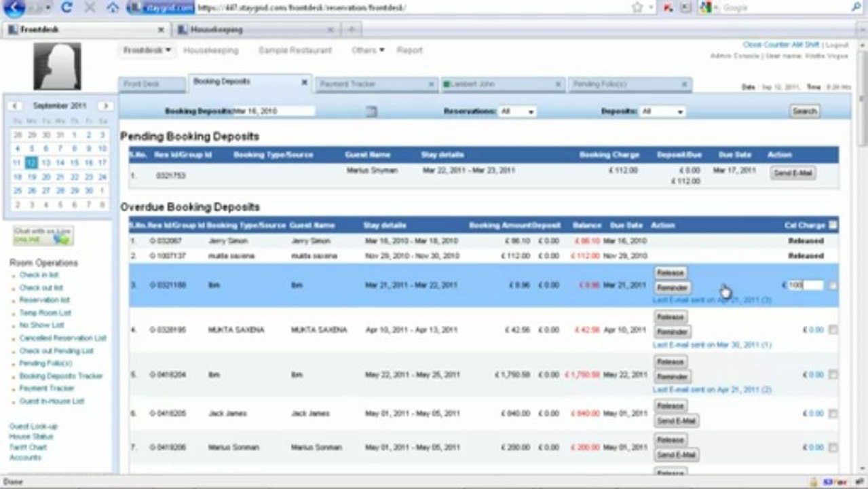Viewport: 868px width, 489px height.
Task: Click the red toolbar extension icon near the bookmark star
Action: coord(668,8)
